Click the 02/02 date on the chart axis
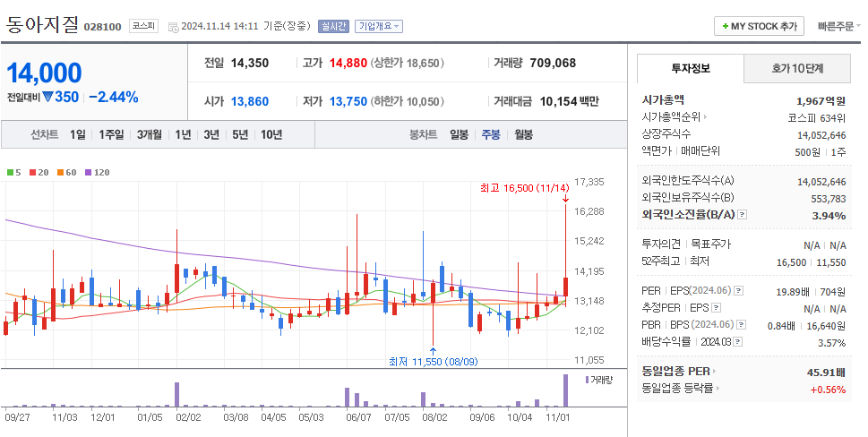 pyautogui.click(x=188, y=417)
